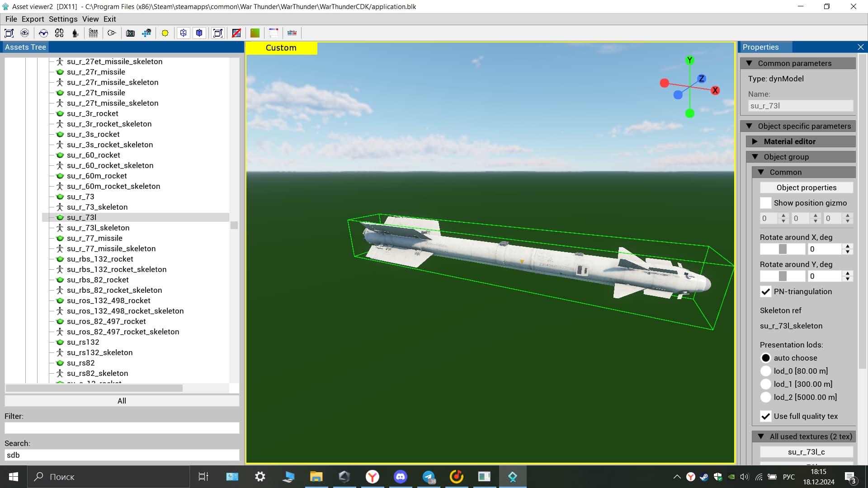The width and height of the screenshot is (868, 488).
Task: Adjust the Rotate around X slider handle
Action: [783, 249]
